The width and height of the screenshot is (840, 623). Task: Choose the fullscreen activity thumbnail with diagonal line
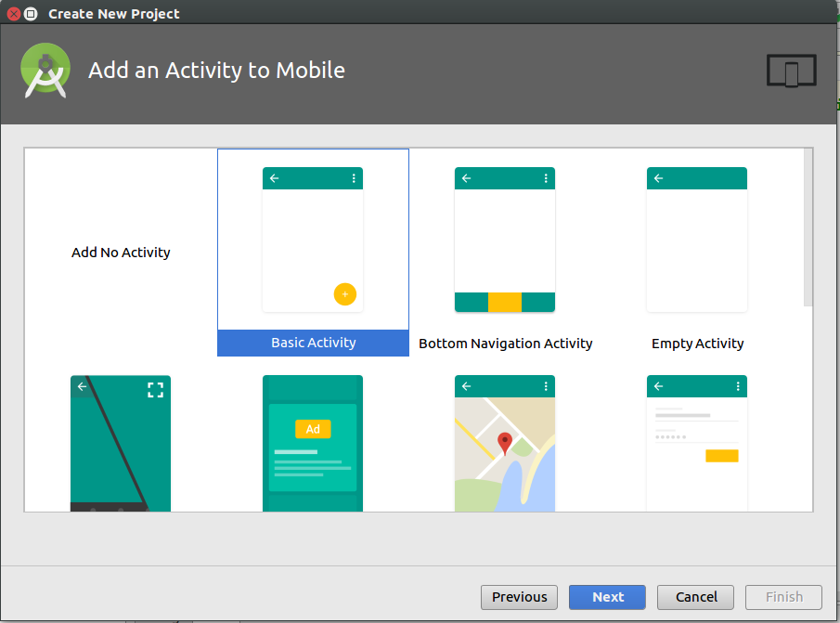pyautogui.click(x=121, y=444)
